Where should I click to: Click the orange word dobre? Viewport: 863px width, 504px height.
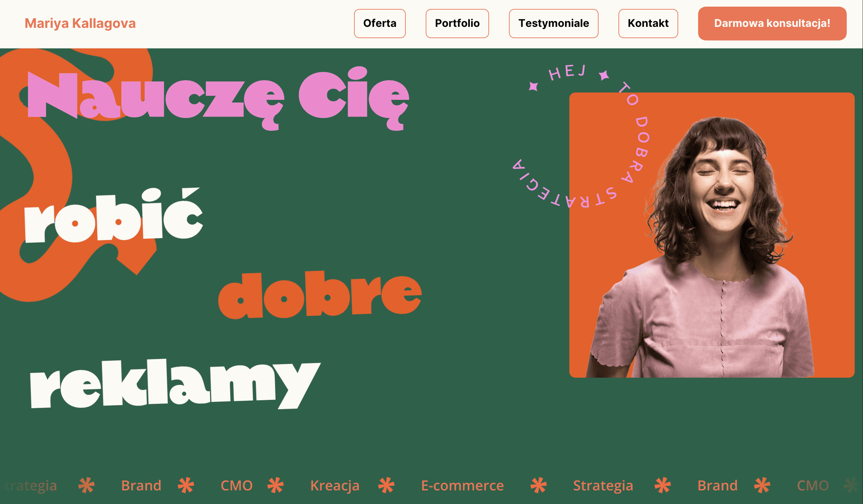320,294
